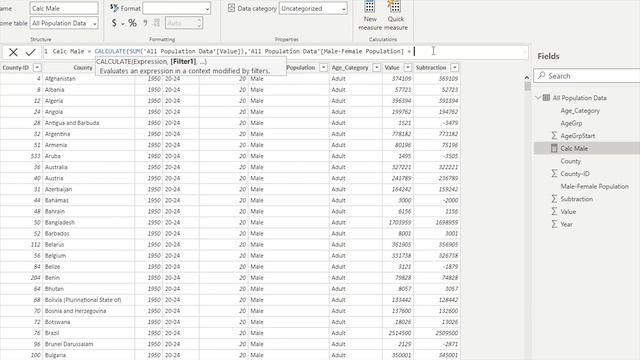Screen dimensions: 640x360
Task: Cancel the formula with the X icon
Action: point(13,52)
